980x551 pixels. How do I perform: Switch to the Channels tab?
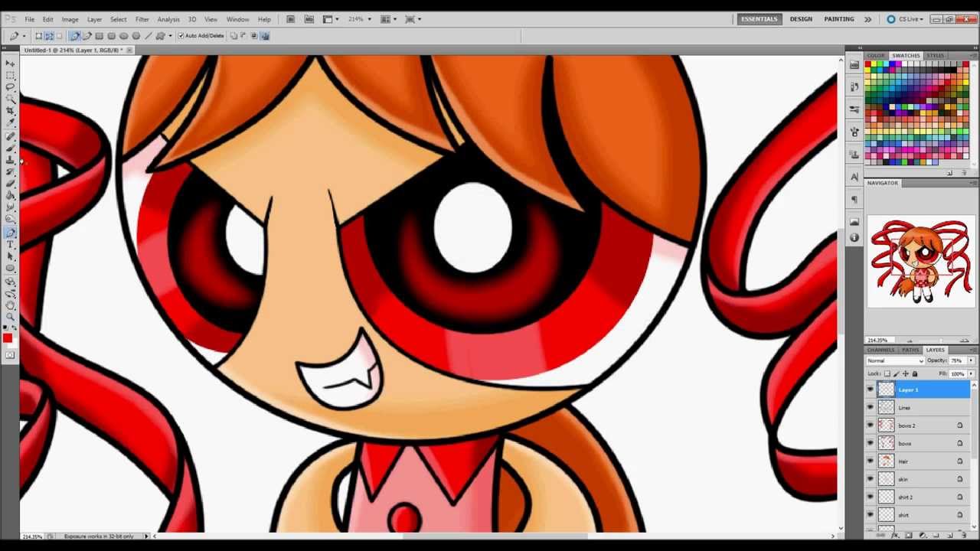click(x=880, y=350)
